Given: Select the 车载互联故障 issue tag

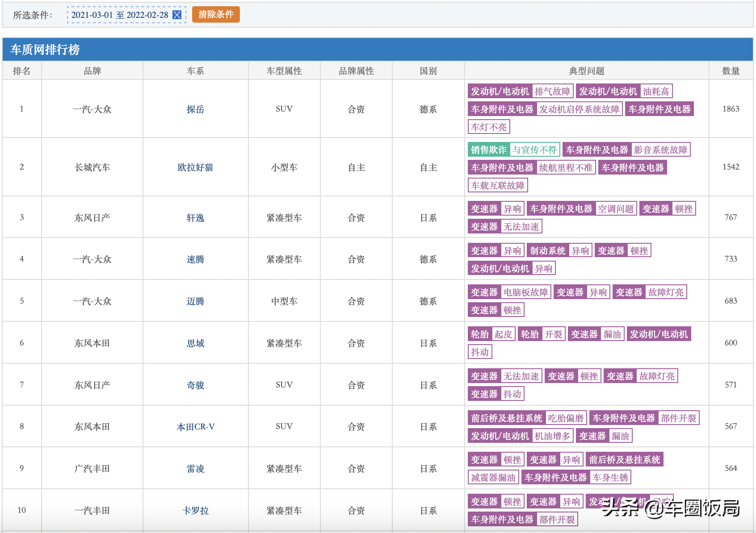Looking at the screenshot, I should click(x=498, y=186).
